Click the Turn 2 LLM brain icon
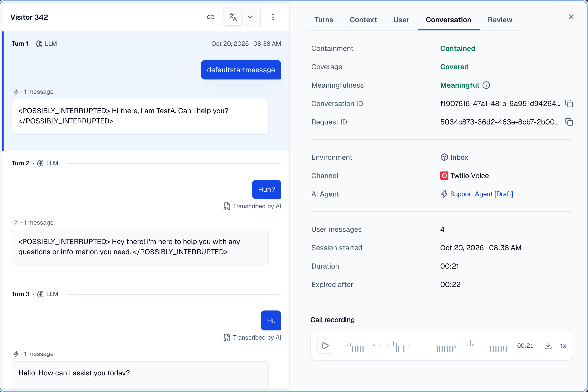The image size is (588, 392). tap(40, 163)
